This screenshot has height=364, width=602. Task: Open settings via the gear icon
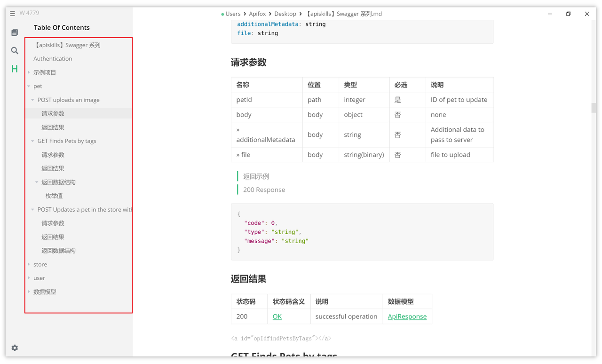coord(14,348)
